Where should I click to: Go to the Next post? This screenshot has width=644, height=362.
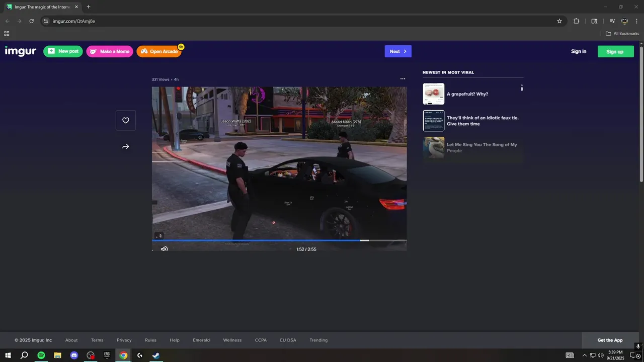pos(398,51)
